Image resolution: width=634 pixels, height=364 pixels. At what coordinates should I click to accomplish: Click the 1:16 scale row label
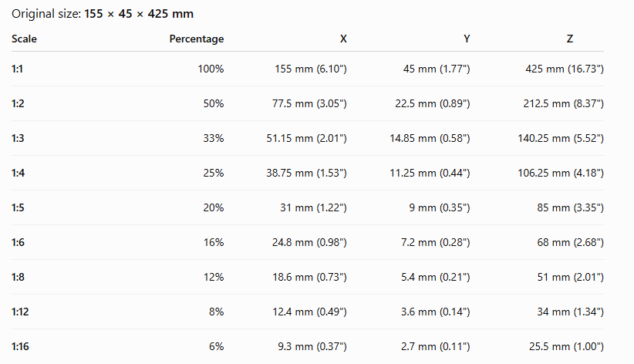pos(20,346)
